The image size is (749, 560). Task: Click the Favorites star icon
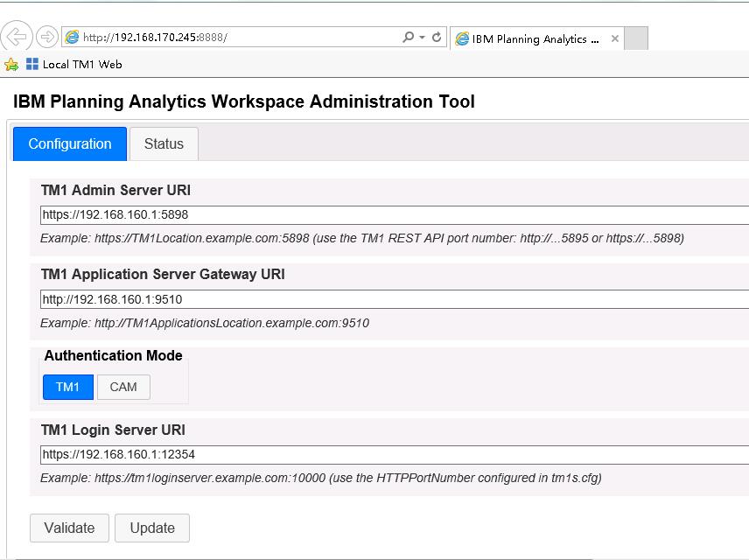[x=11, y=65]
